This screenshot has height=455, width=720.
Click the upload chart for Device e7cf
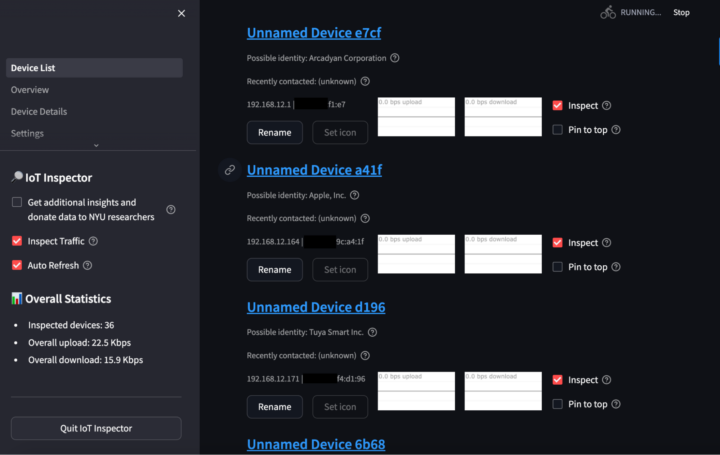tap(416, 116)
